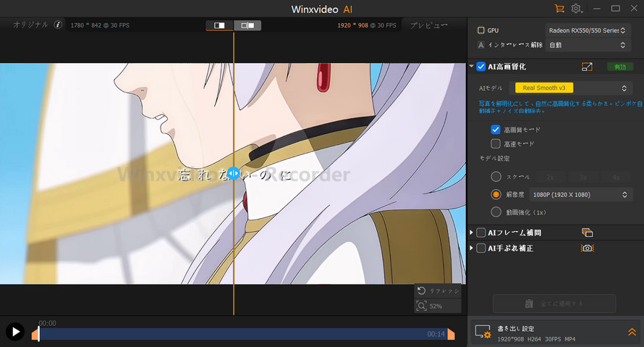Click the リフレッシュ refresh button

pos(438,291)
